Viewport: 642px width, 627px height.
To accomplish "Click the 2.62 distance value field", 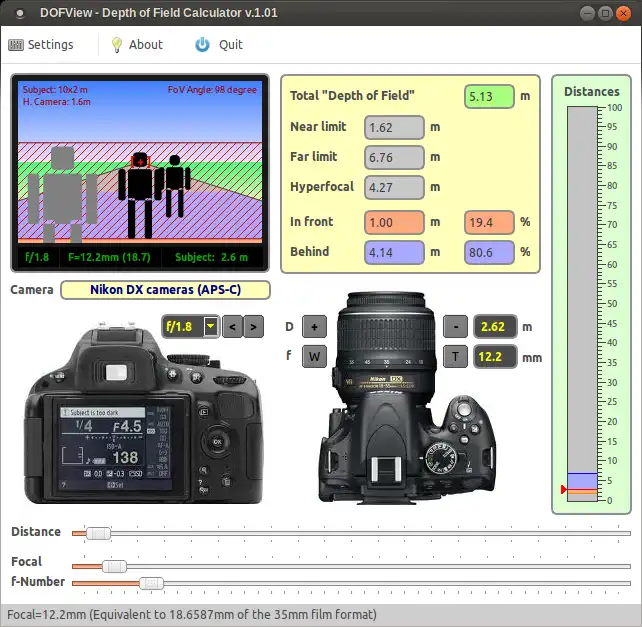I will click(x=495, y=327).
